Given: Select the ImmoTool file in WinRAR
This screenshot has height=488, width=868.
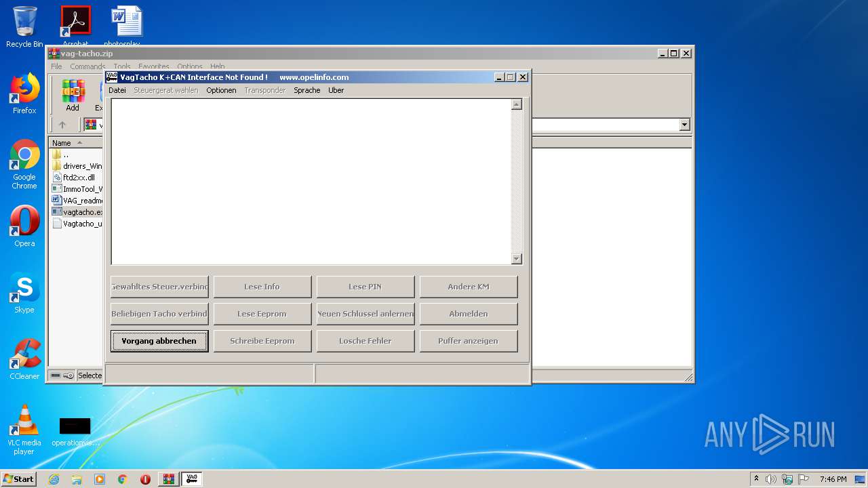Looking at the screenshot, I should coord(77,189).
